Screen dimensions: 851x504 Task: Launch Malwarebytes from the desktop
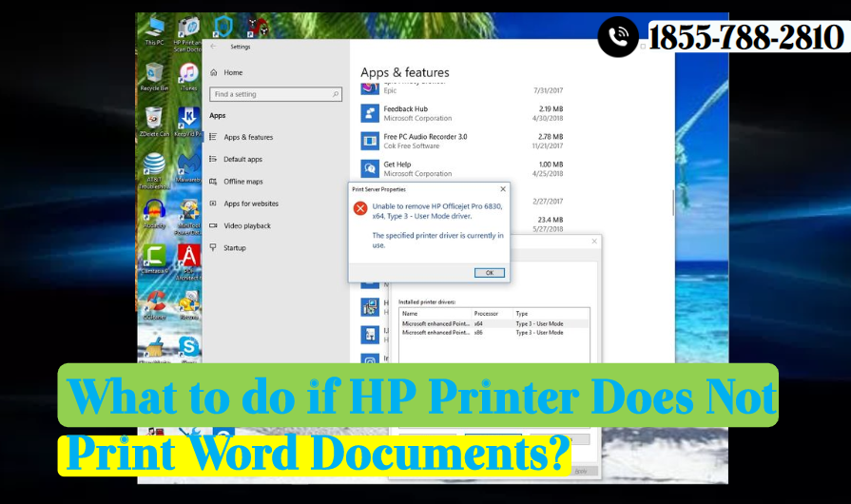[x=188, y=168]
